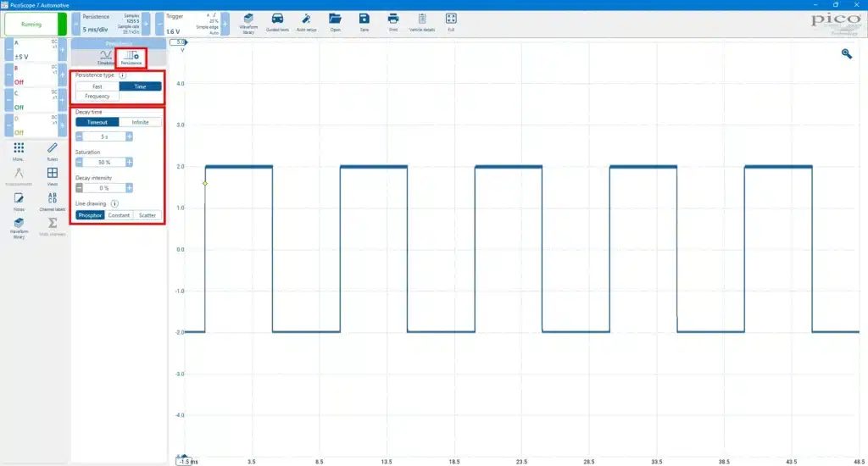Increase Channel C input range
The width and height of the screenshot is (868, 466).
click(63, 100)
